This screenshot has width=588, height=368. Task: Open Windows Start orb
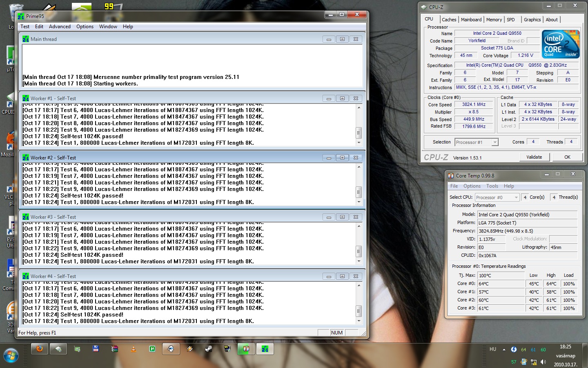pyautogui.click(x=11, y=355)
